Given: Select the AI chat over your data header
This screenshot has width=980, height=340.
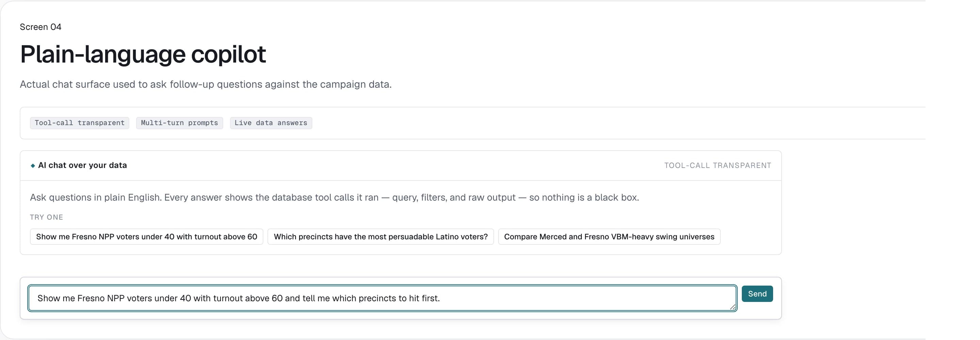Looking at the screenshot, I should [x=82, y=165].
